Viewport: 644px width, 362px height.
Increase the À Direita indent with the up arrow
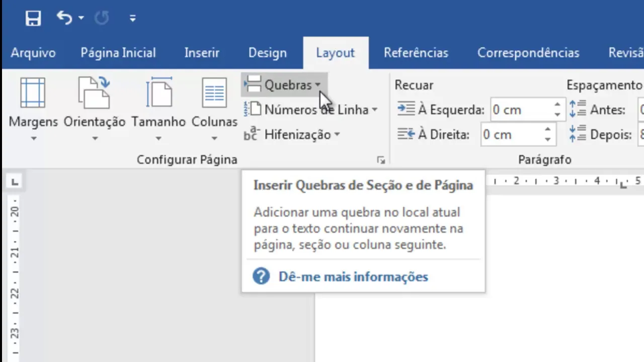pos(547,130)
